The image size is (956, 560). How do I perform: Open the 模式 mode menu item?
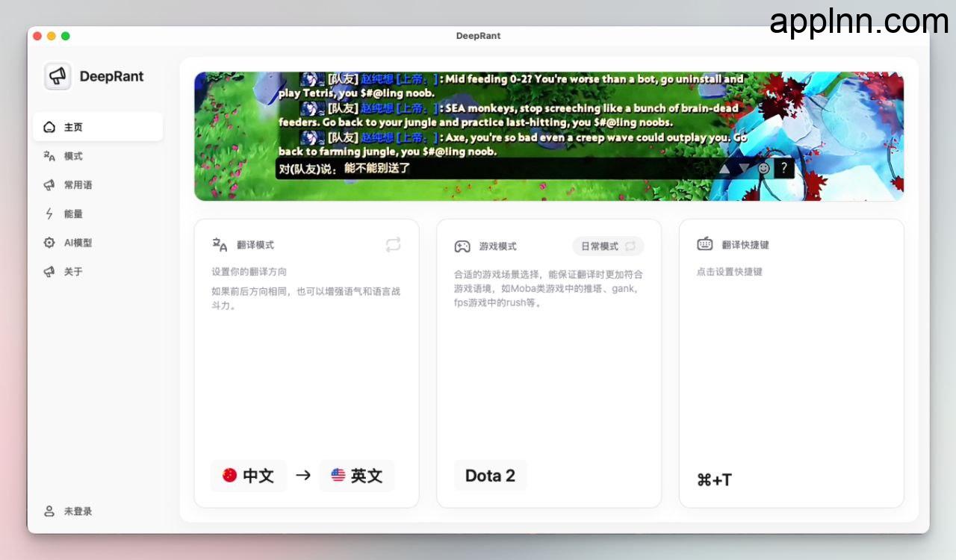coord(98,156)
